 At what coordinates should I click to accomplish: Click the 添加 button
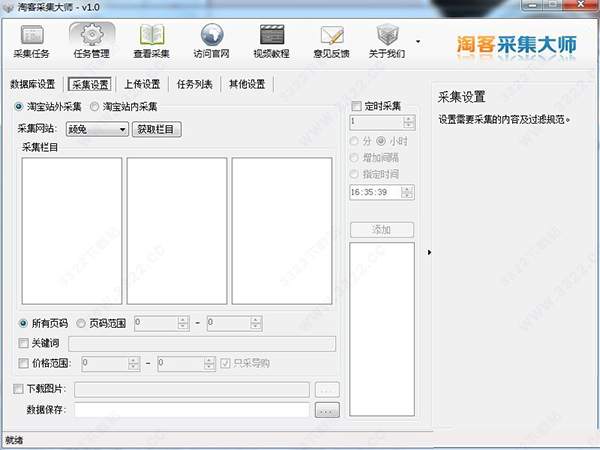(x=382, y=230)
